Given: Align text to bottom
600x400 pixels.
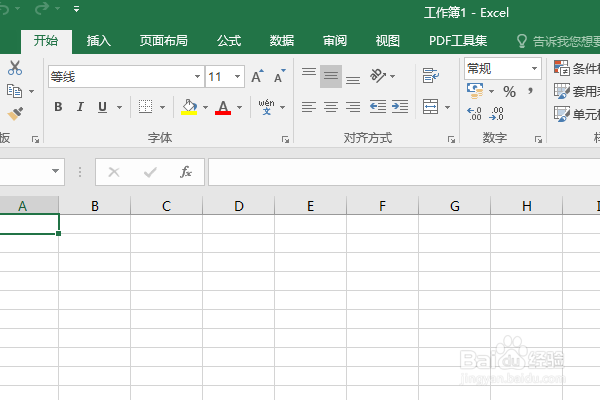Looking at the screenshot, I should click(353, 80).
